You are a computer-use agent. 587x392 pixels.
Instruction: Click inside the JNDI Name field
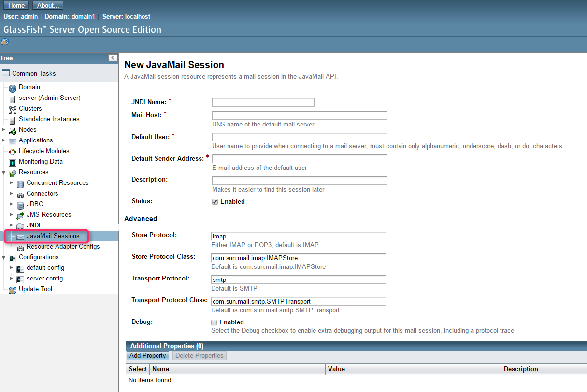click(262, 102)
